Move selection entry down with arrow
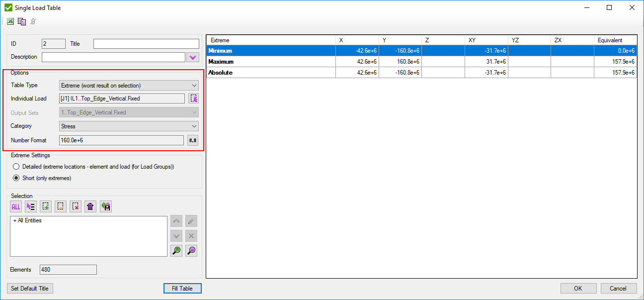This screenshot has height=300, width=644. pos(176,236)
